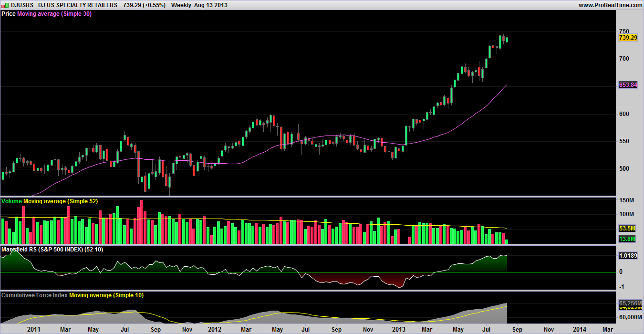Screen dimensions: 644x334
Task: Click the pink Moving average (Simple 30) label
Action: pyautogui.click(x=54, y=14)
